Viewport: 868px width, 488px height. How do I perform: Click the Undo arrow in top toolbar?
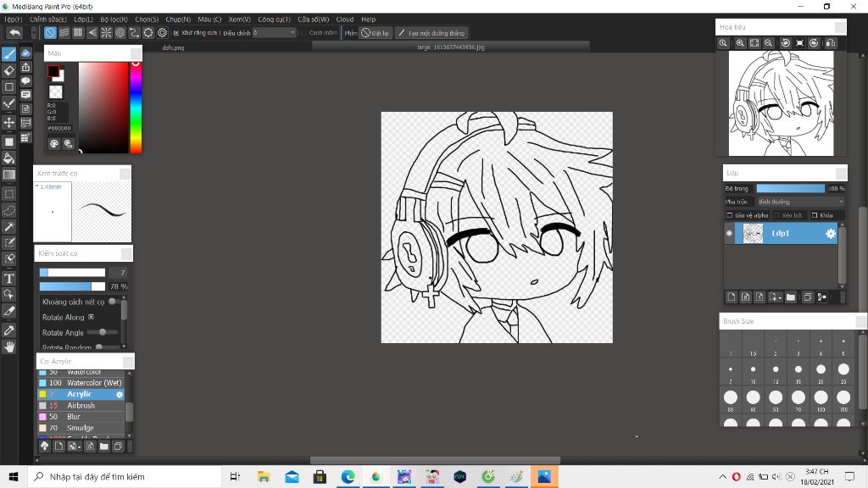tap(15, 33)
